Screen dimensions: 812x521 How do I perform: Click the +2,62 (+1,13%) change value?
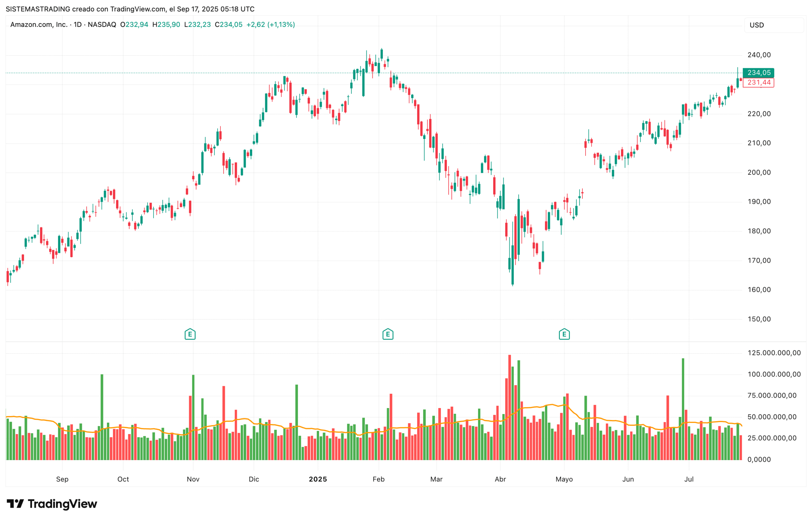(270, 25)
